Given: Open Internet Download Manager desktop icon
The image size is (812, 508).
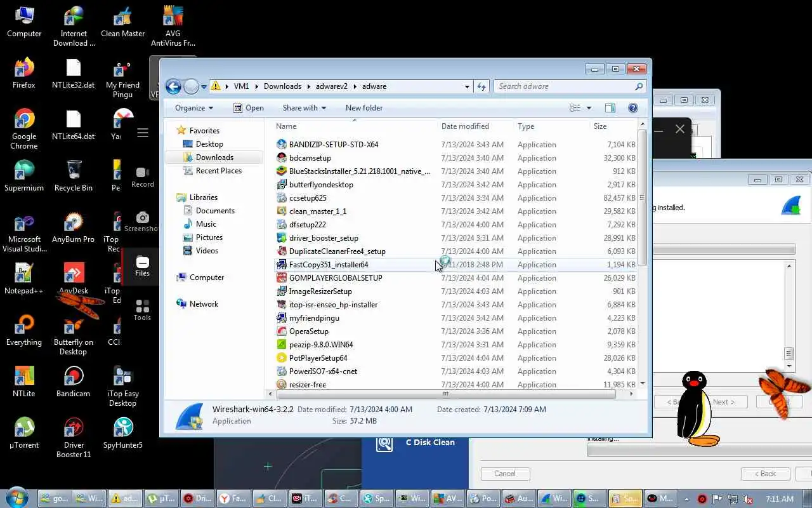Looking at the screenshot, I should point(74,27).
